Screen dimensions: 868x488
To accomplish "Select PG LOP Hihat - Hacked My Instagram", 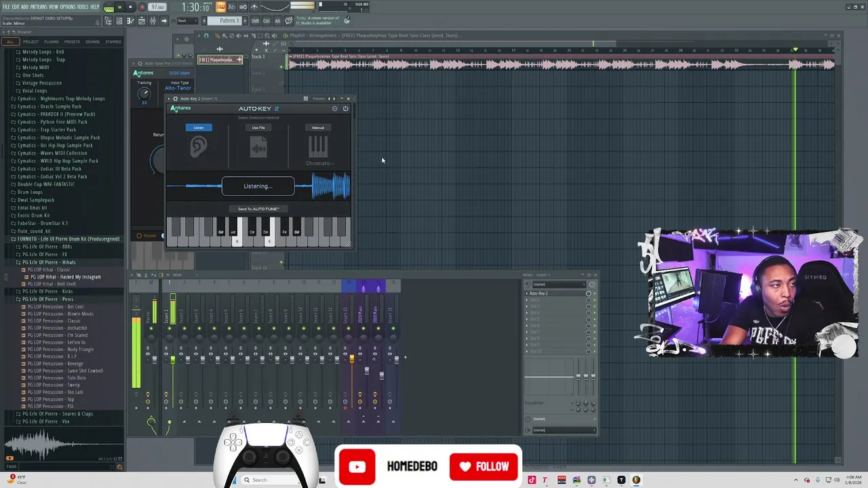I will 62,277.
